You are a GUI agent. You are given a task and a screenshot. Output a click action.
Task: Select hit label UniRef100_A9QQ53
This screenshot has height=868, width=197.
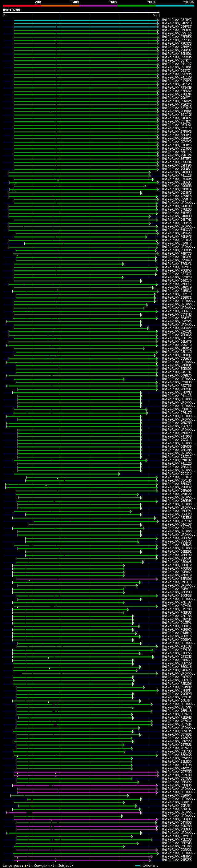[177, 186]
